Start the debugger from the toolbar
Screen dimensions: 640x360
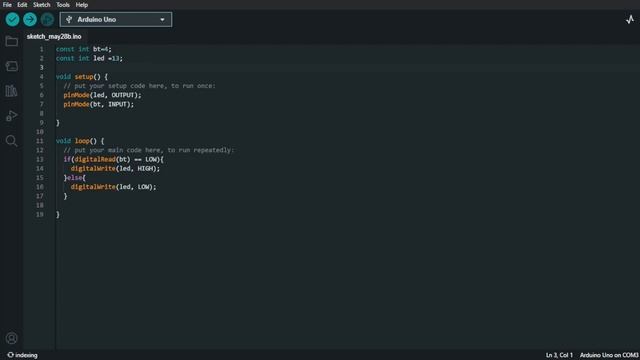click(x=47, y=19)
